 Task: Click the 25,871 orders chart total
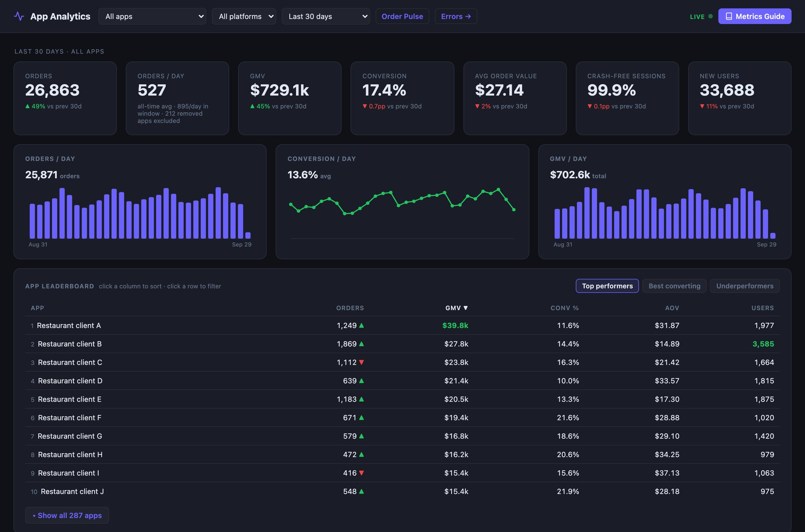[52, 175]
